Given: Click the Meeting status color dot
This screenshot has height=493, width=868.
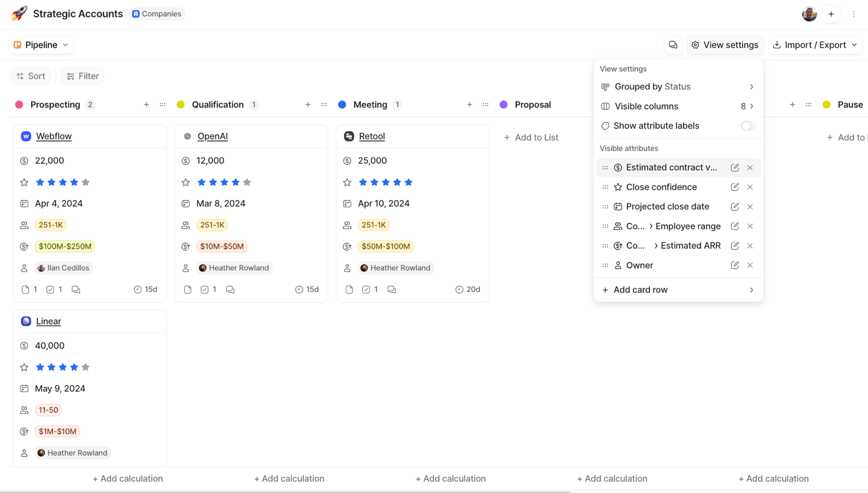Looking at the screenshot, I should click(x=342, y=105).
